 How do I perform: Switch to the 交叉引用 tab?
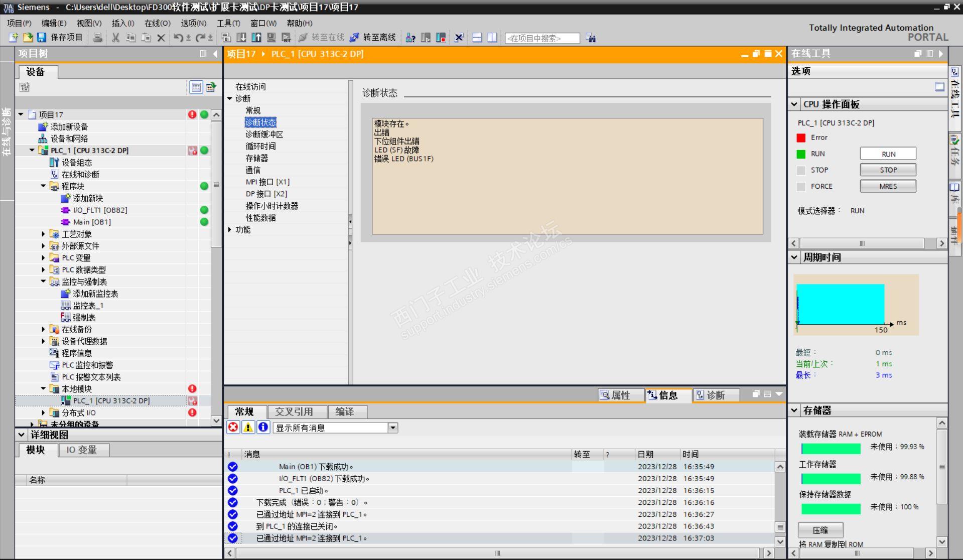[x=297, y=412]
